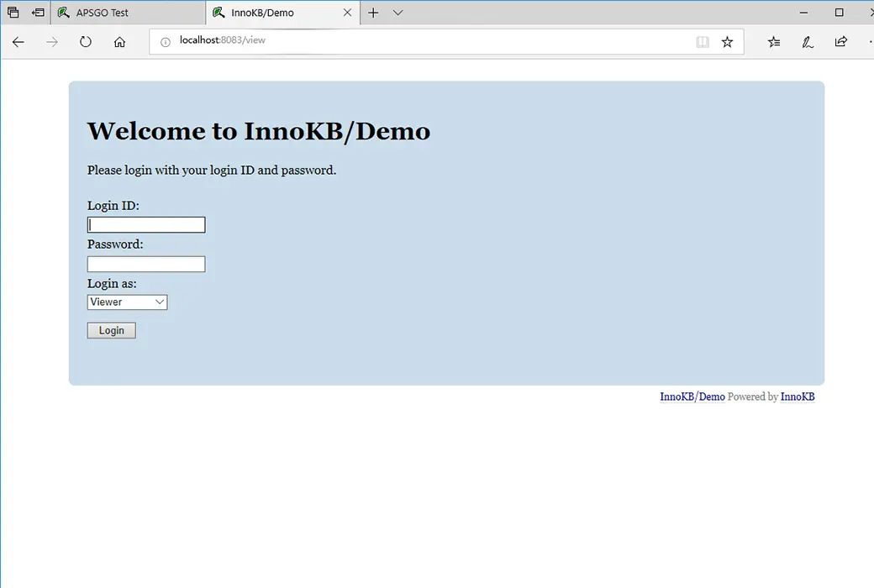Go back using the browser back arrow
Viewport: 874px width, 588px height.
click(18, 42)
